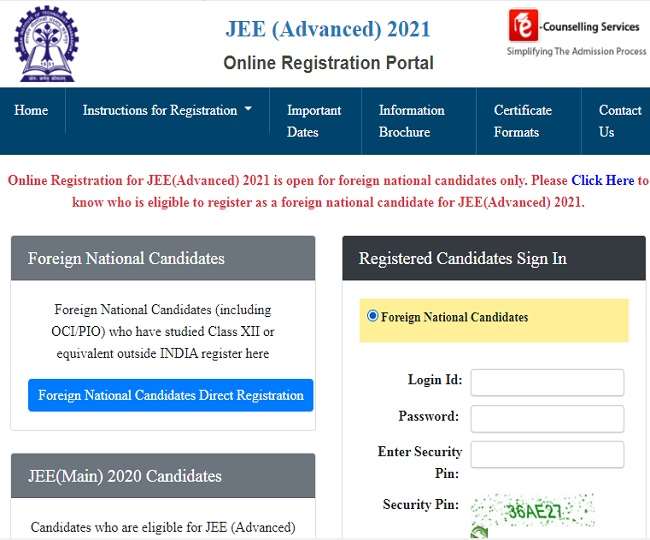This screenshot has height=540, width=650.
Task: Focus the Password input field
Action: tap(547, 419)
